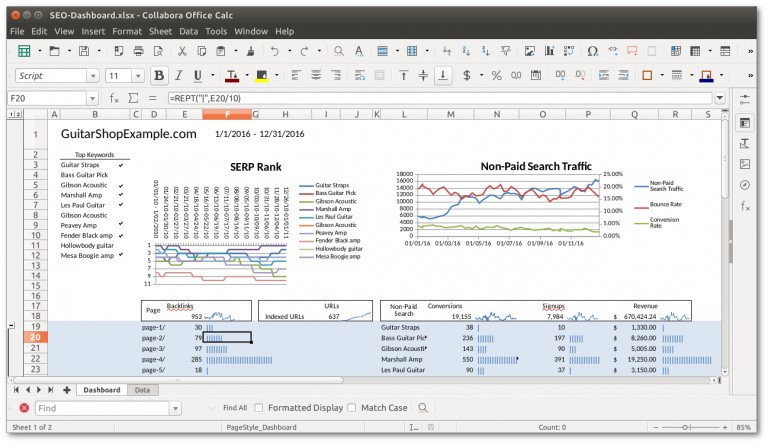Click the Undo arrow icon

point(275,51)
